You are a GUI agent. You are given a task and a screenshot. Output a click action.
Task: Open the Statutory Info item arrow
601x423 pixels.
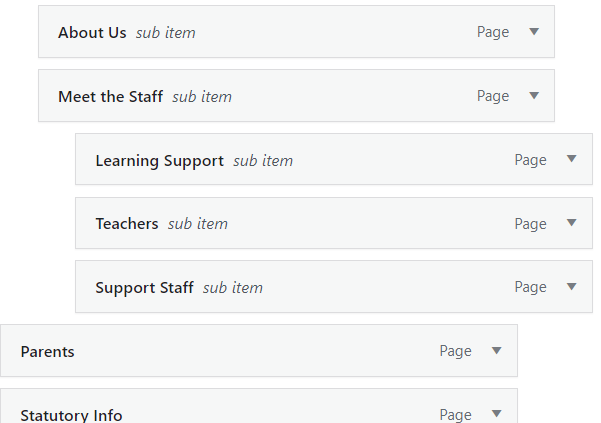point(496,414)
